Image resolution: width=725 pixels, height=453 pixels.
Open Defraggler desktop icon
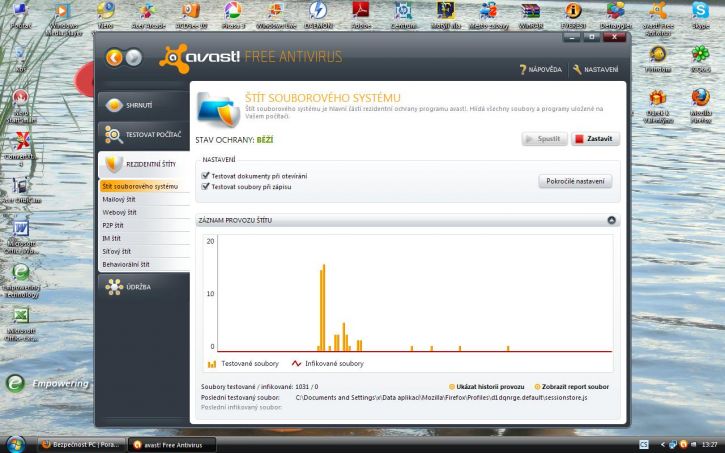point(615,15)
